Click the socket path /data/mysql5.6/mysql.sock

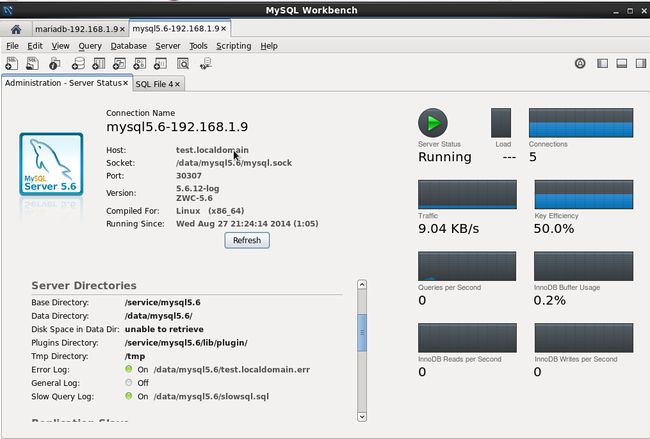click(234, 163)
